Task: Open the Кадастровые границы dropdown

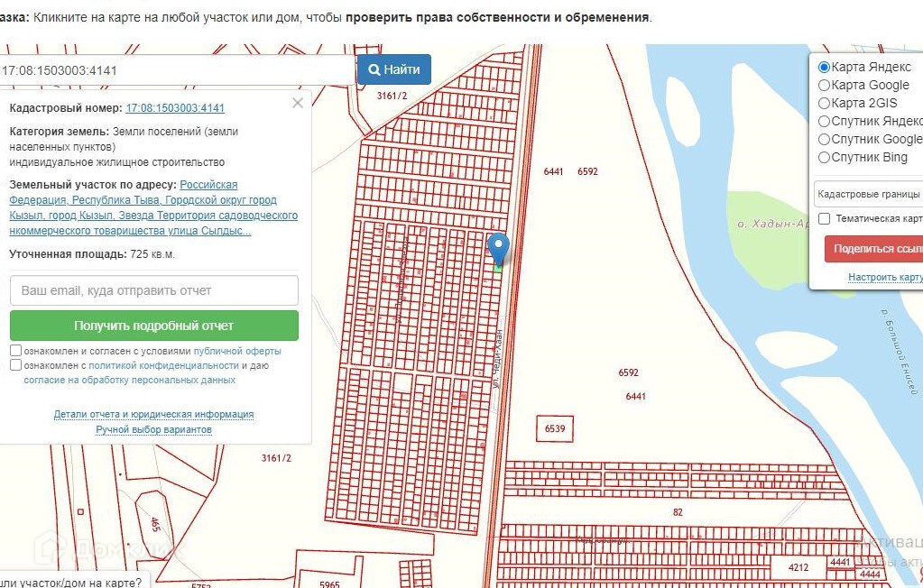Action: point(868,194)
